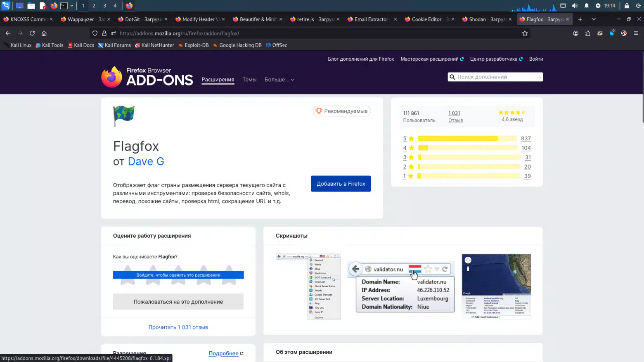Image resolution: width=644 pixels, height=362 pixels.
Task: List all tabs with the chevron
Action: pos(594,19)
